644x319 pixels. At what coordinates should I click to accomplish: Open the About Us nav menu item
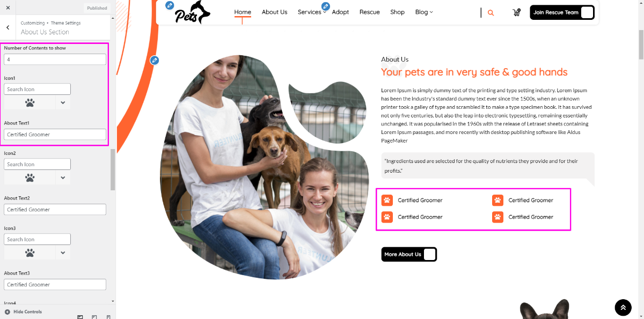(x=274, y=12)
